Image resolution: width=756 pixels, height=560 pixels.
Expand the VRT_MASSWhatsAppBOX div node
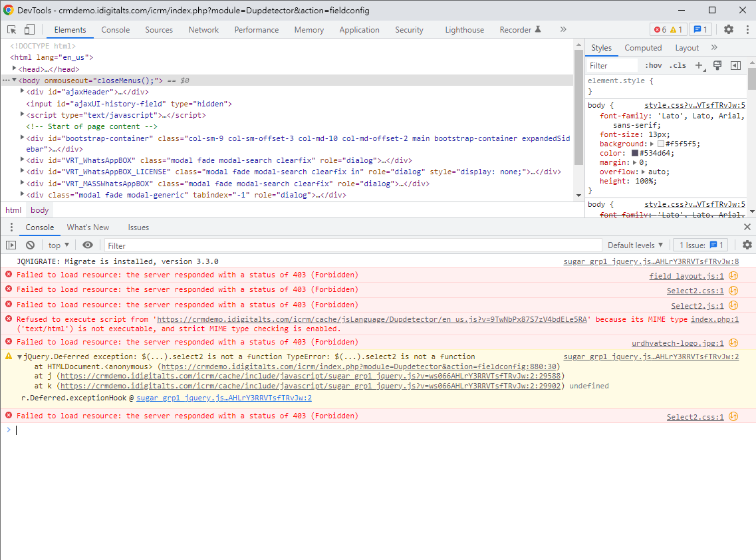[22, 183]
